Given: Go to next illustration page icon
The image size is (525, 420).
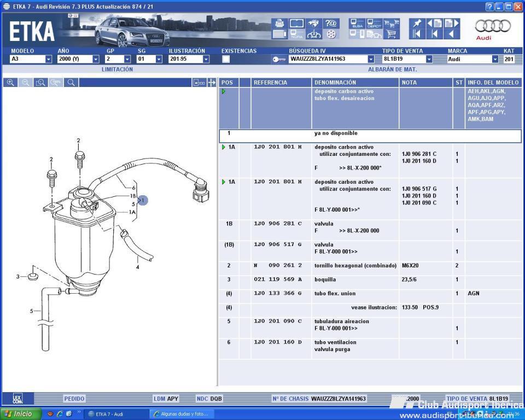Looking at the screenshot, I should [x=452, y=23].
